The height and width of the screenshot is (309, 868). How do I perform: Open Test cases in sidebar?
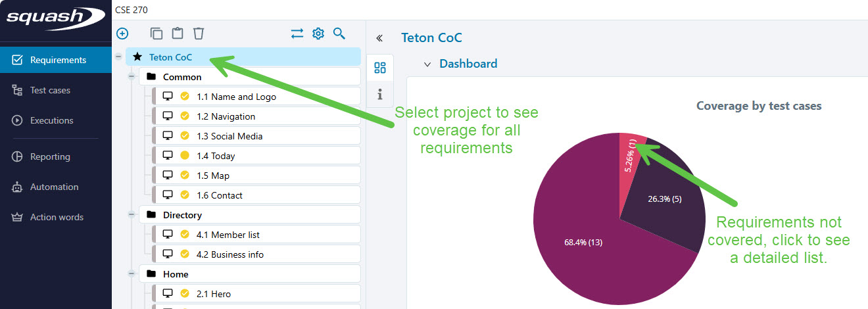50,90
